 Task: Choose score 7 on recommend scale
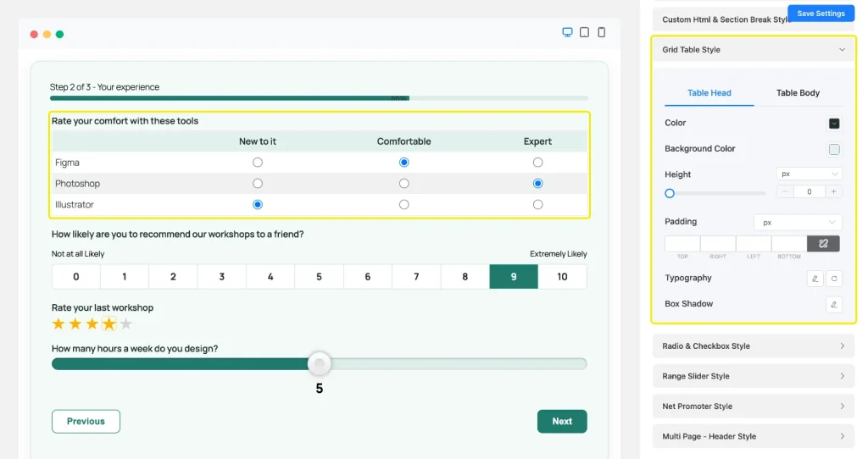tap(416, 277)
